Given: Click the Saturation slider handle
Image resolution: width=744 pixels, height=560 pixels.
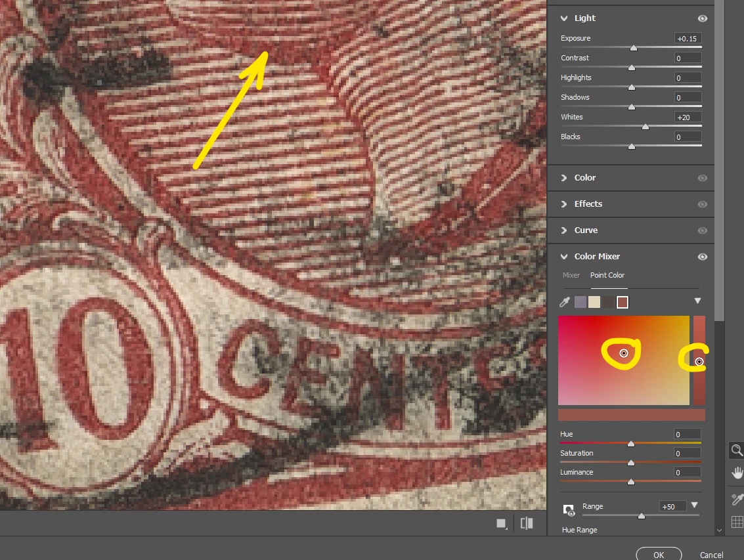Looking at the screenshot, I should point(631,463).
